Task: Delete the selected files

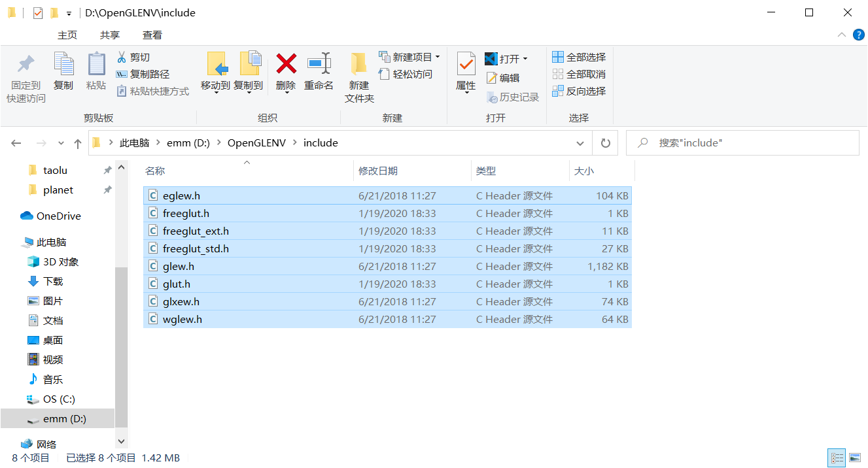Action: 285,72
